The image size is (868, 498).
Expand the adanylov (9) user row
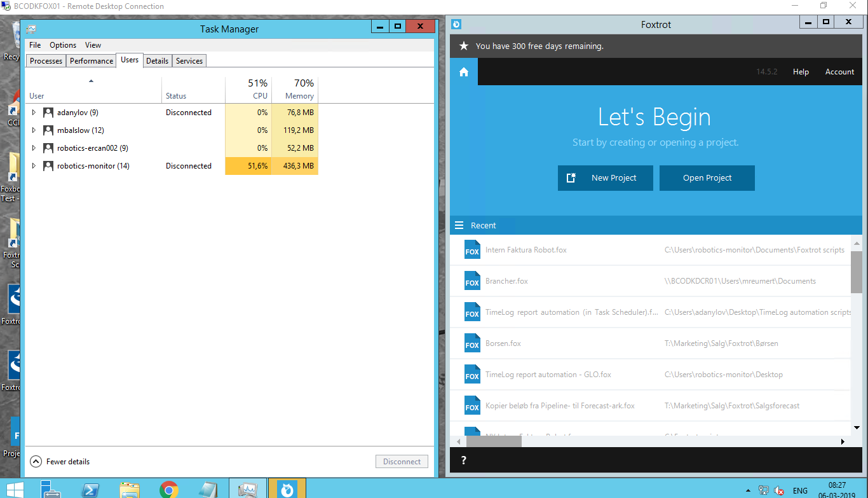coord(34,113)
